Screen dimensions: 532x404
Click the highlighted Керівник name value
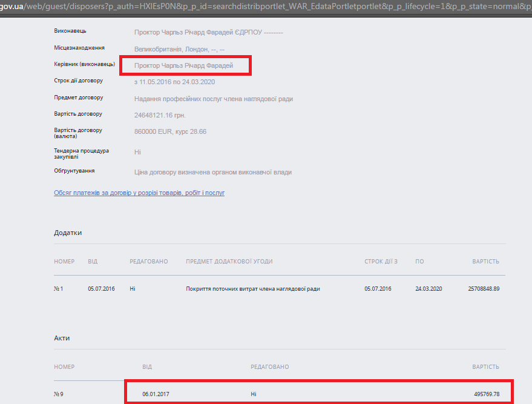tap(183, 65)
